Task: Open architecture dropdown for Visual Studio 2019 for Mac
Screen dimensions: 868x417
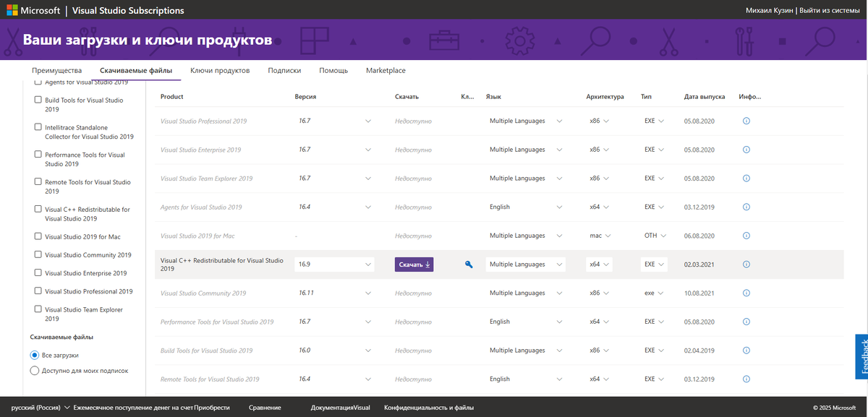Action: pyautogui.click(x=600, y=236)
